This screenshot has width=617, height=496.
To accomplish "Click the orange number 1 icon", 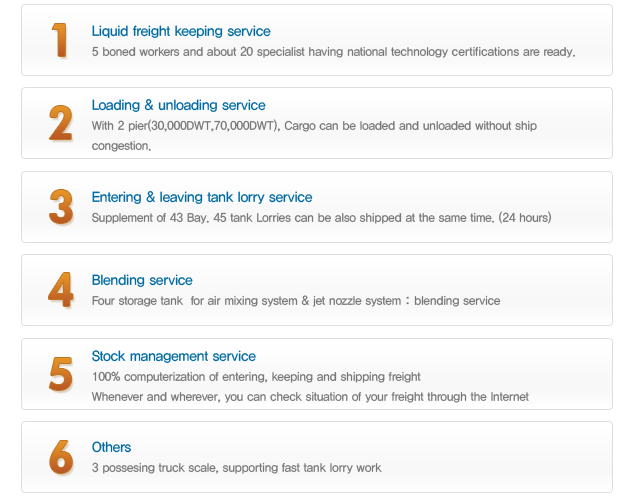I will [x=60, y=40].
